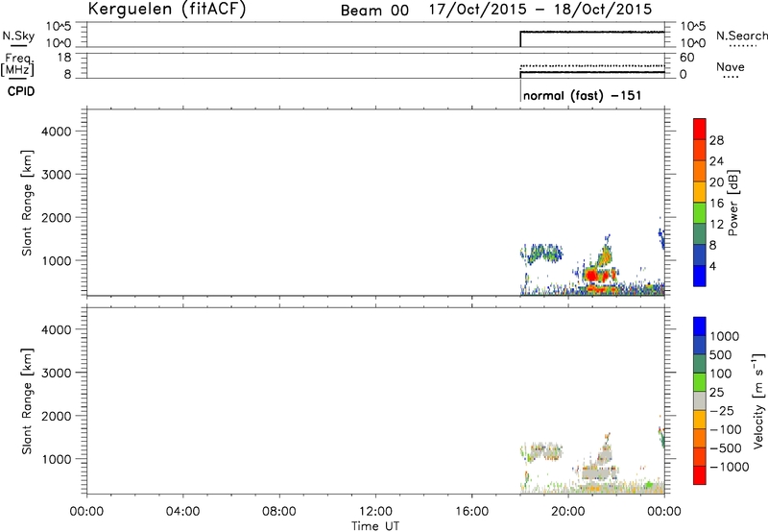Click the gray -25 to 25 segment of the velocity color bar

point(700,400)
